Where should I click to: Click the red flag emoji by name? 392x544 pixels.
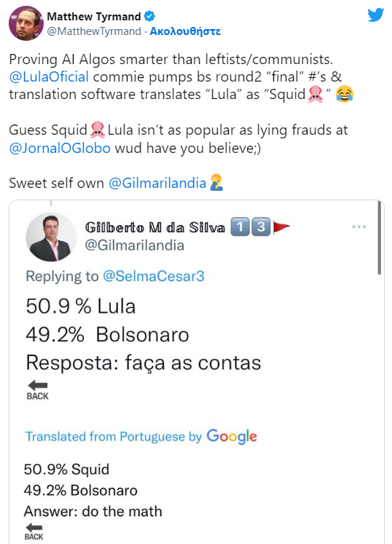(x=281, y=227)
